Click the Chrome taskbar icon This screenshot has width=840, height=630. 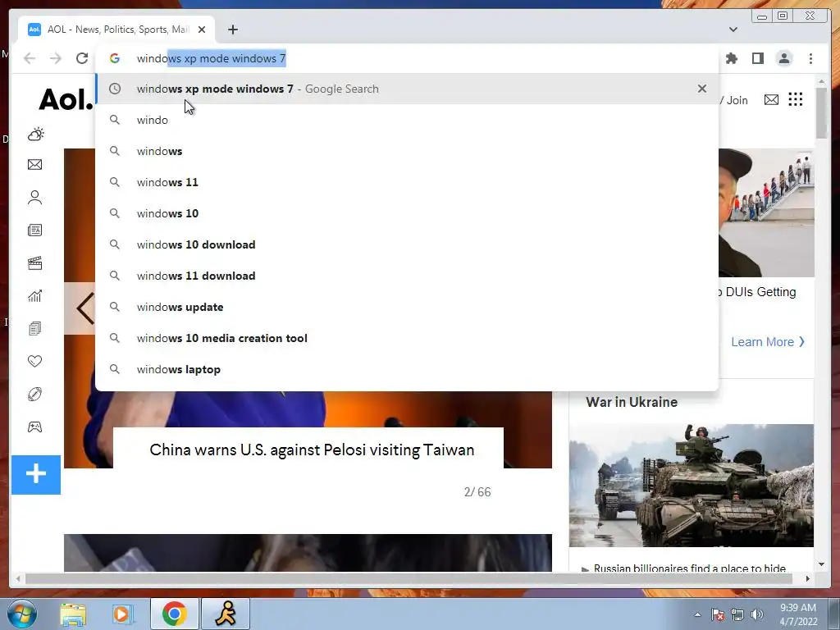pos(174,614)
